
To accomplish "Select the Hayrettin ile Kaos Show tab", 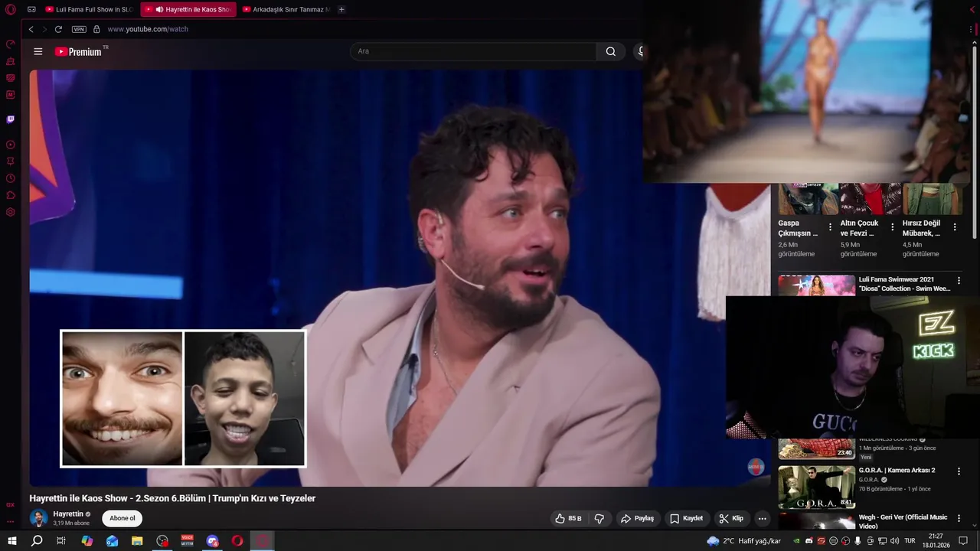I will (188, 9).
